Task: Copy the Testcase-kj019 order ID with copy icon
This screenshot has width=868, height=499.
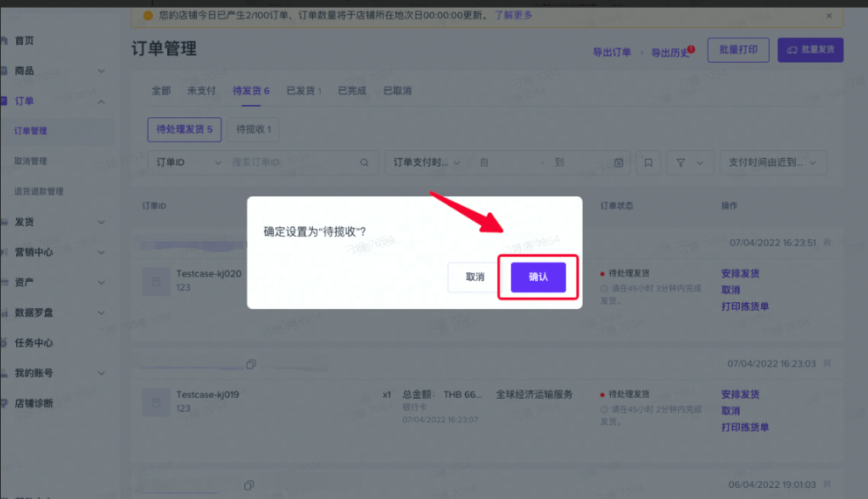Action: [x=250, y=364]
